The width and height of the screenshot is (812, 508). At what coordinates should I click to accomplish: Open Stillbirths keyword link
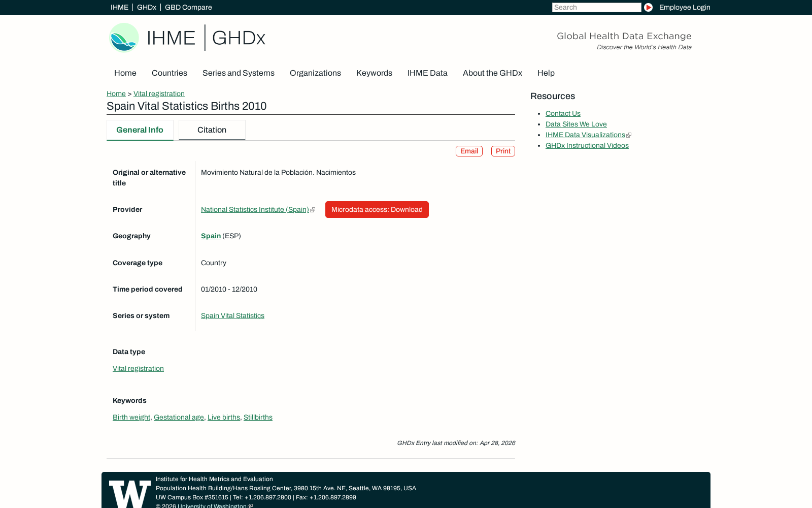[258, 417]
